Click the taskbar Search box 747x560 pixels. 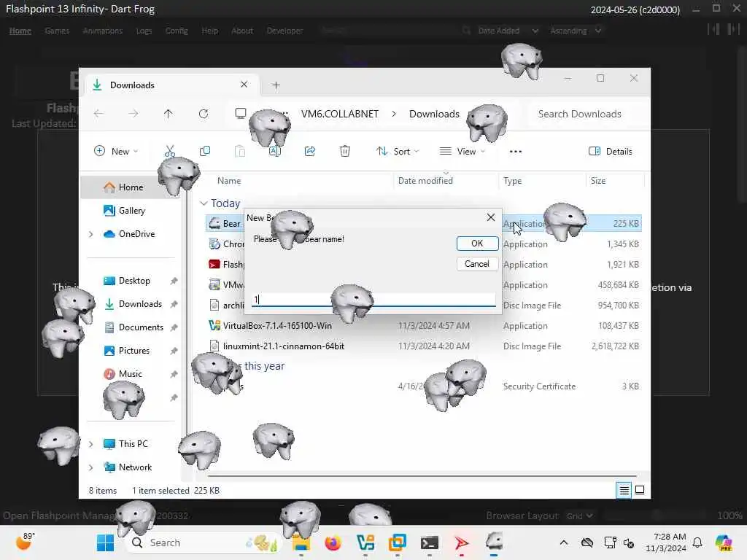coord(203,542)
